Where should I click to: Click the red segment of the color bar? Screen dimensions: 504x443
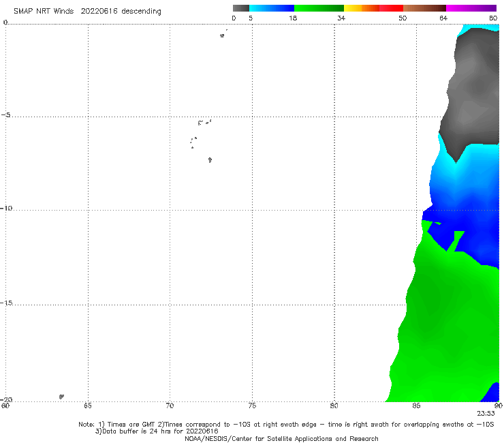(391, 8)
